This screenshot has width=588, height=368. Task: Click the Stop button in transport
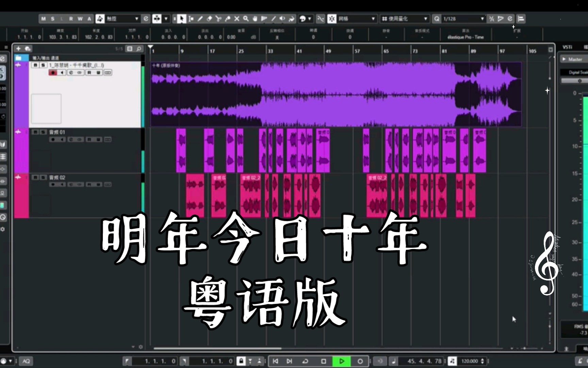324,361
